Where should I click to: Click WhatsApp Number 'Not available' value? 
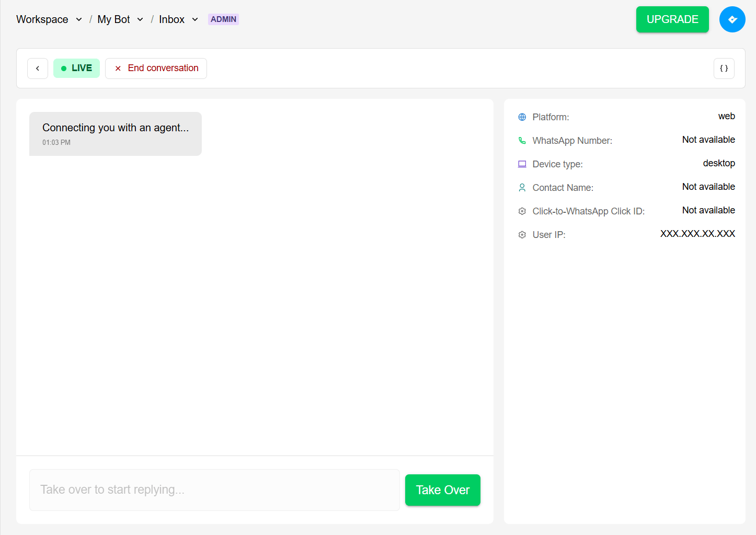pos(708,140)
